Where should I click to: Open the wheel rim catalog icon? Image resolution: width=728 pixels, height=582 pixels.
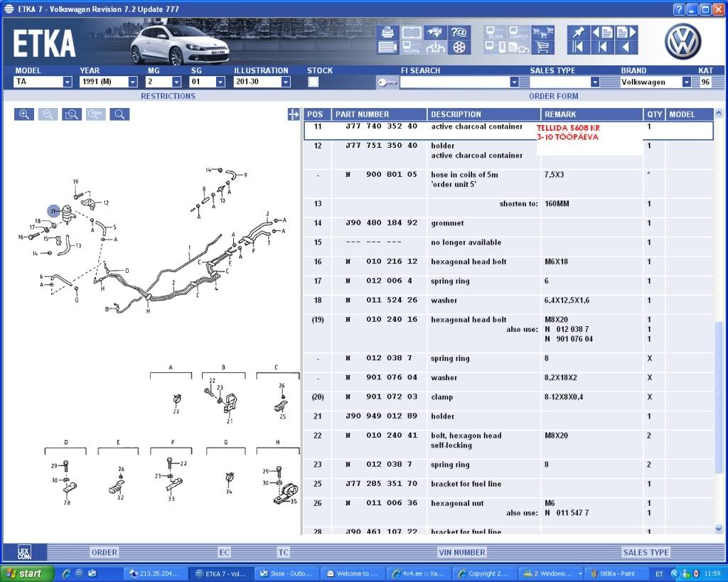coord(459,47)
